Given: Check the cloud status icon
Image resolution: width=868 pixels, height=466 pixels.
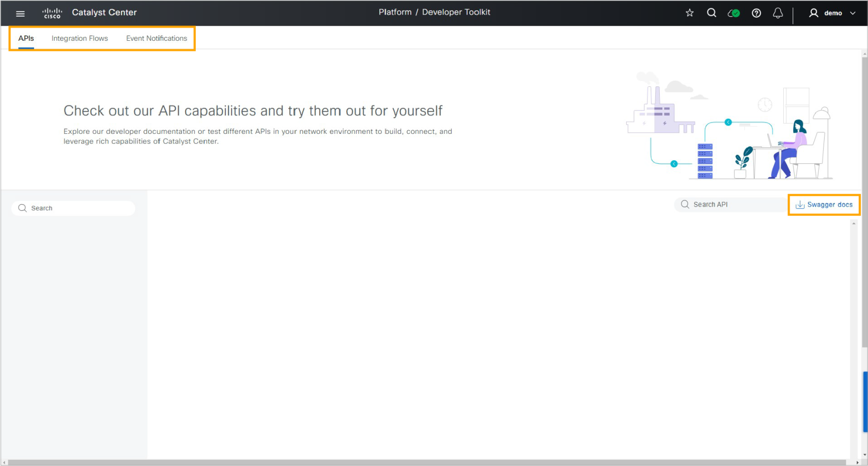Looking at the screenshot, I should [x=734, y=13].
